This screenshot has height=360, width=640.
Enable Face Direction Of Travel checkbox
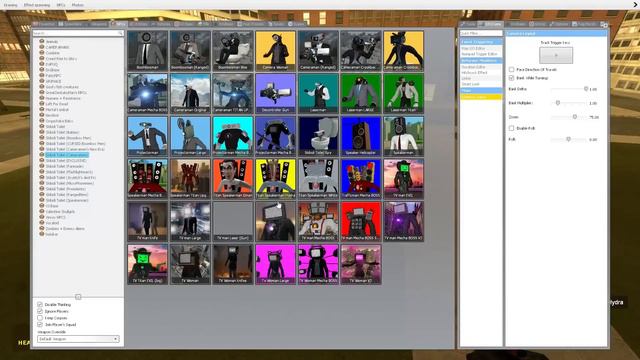point(511,69)
